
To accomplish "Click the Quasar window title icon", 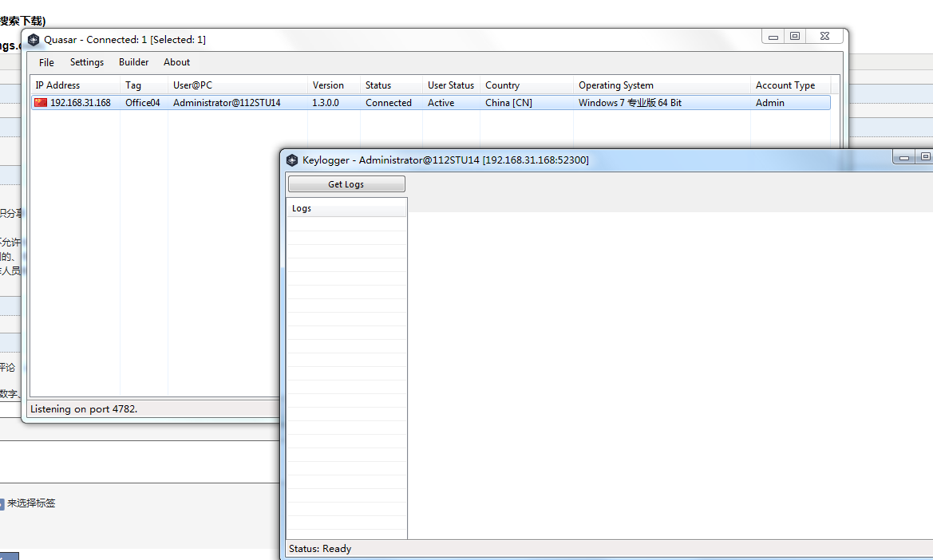I will [x=34, y=40].
